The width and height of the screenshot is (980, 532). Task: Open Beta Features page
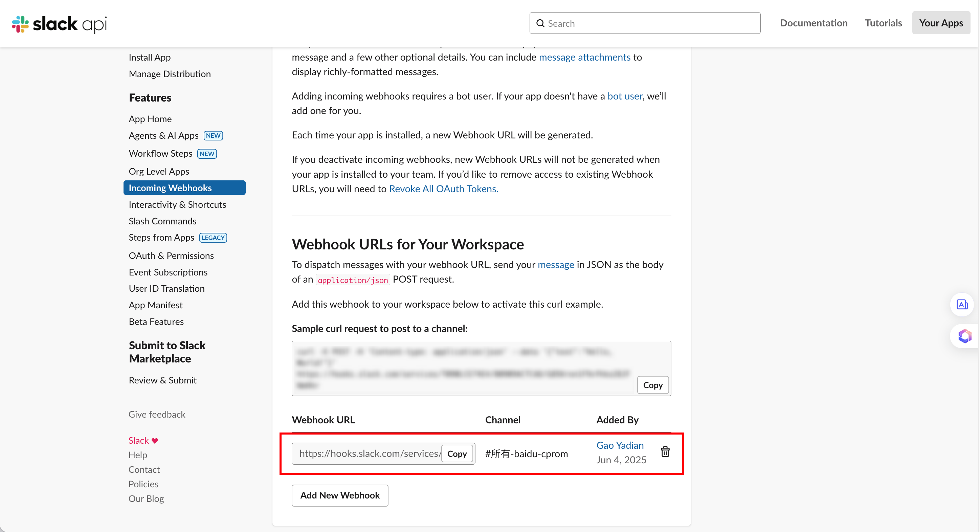coord(156,322)
